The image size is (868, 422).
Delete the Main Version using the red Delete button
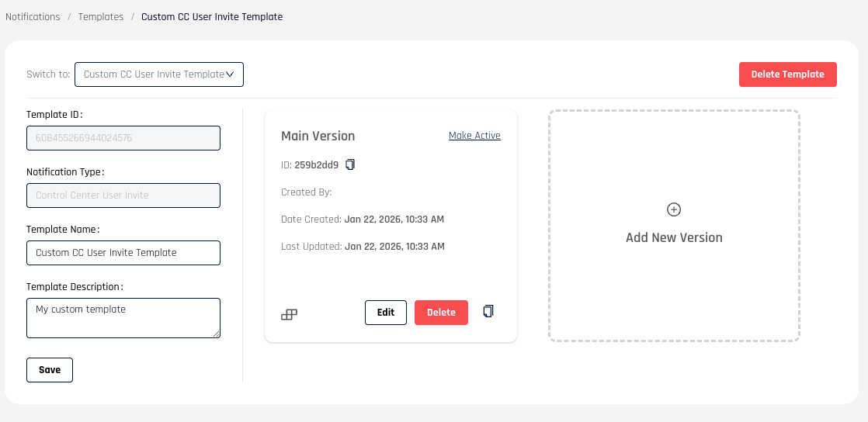pyautogui.click(x=441, y=313)
